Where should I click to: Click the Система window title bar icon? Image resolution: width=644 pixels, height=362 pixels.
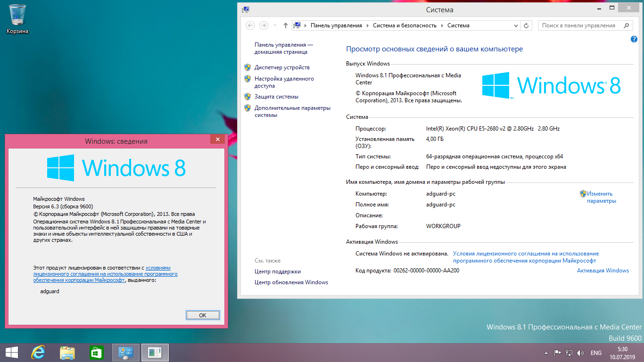[246, 9]
